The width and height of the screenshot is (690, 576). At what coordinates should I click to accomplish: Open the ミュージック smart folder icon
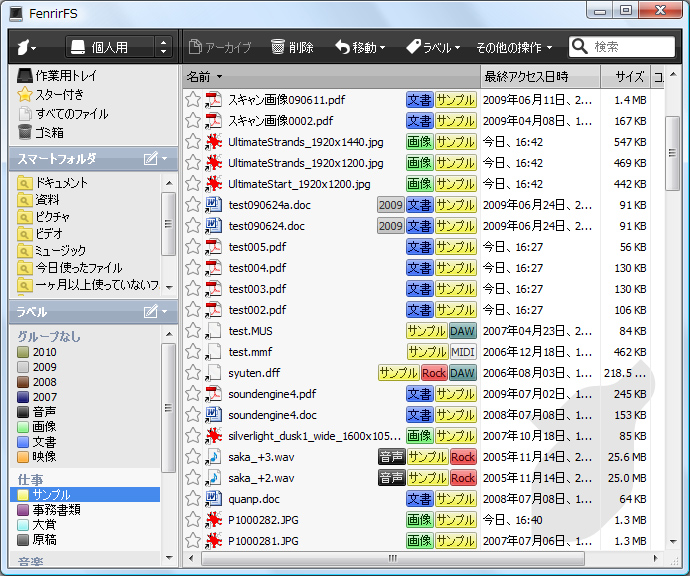click(x=24, y=251)
